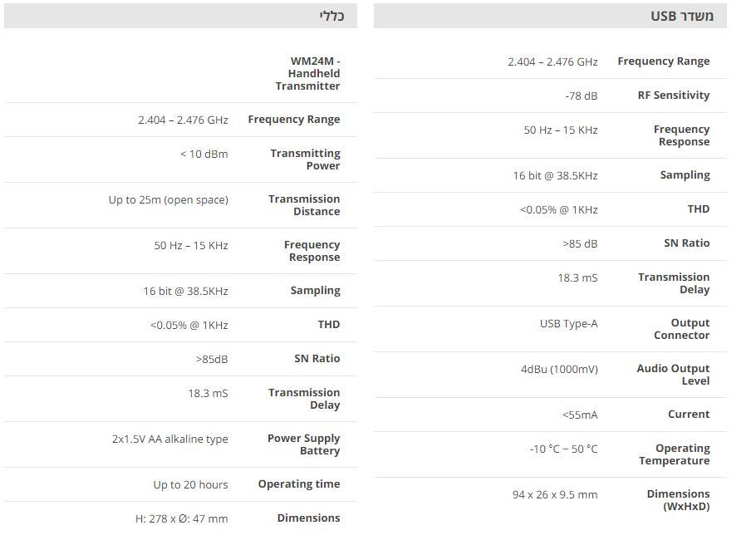The image size is (756, 540).
Task: Select the Up to 25m (open space) value
Action: click(168, 200)
